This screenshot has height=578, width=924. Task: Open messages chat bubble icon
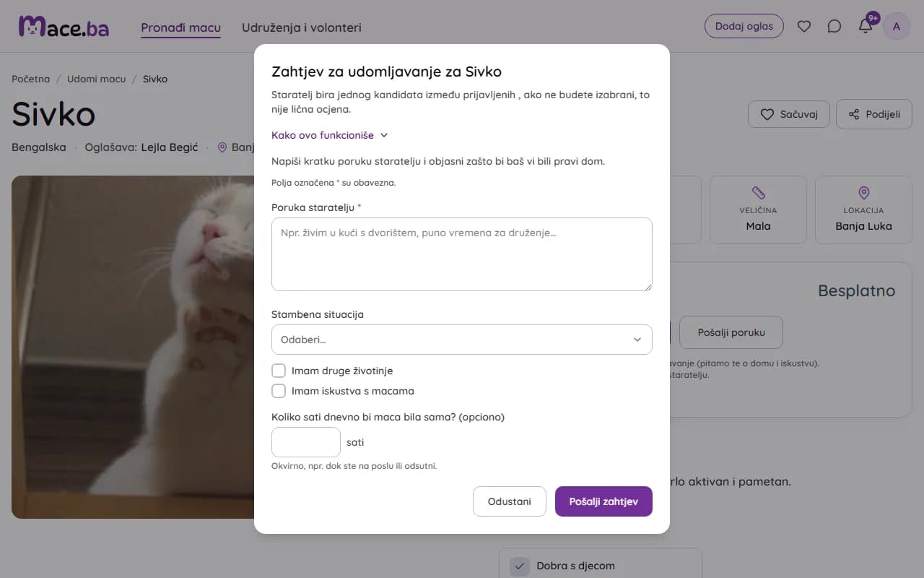[834, 27]
